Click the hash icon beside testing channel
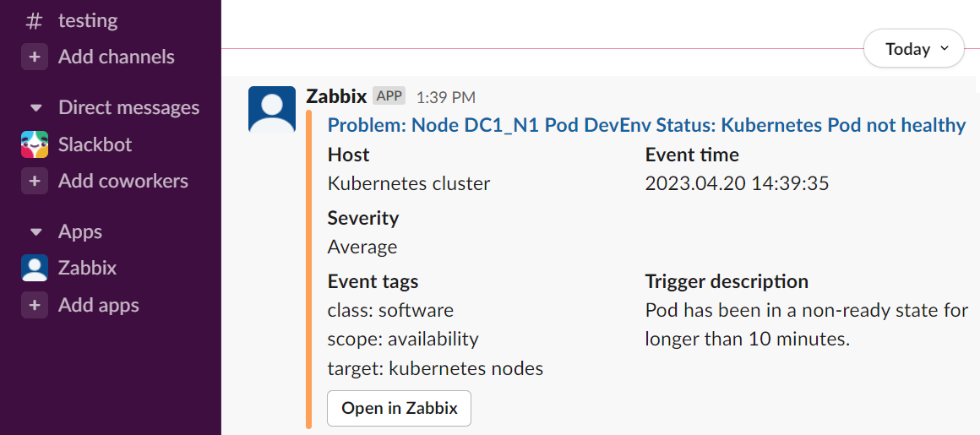The width and height of the screenshot is (980, 435). tap(35, 20)
